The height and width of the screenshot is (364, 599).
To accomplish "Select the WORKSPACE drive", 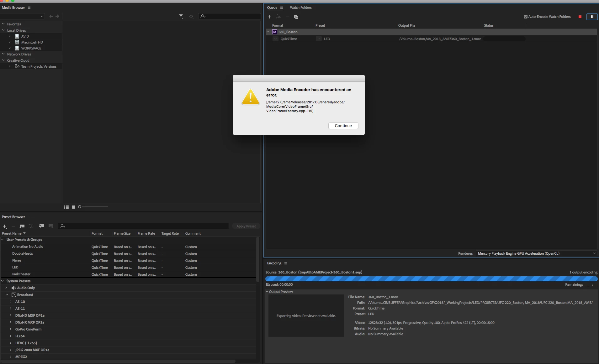I will pyautogui.click(x=31, y=48).
